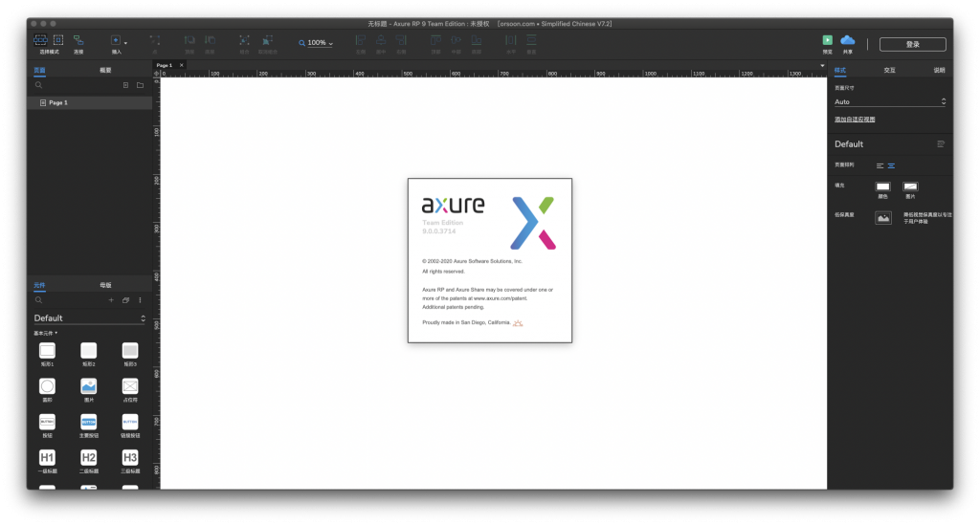Select the contained selection mode tool
The height and width of the screenshot is (525, 980).
[x=58, y=40]
